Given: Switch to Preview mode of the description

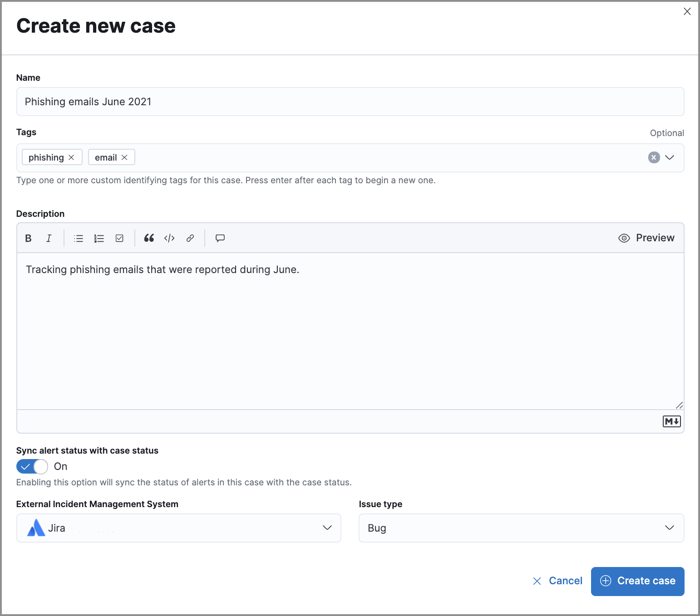Looking at the screenshot, I should coord(646,238).
